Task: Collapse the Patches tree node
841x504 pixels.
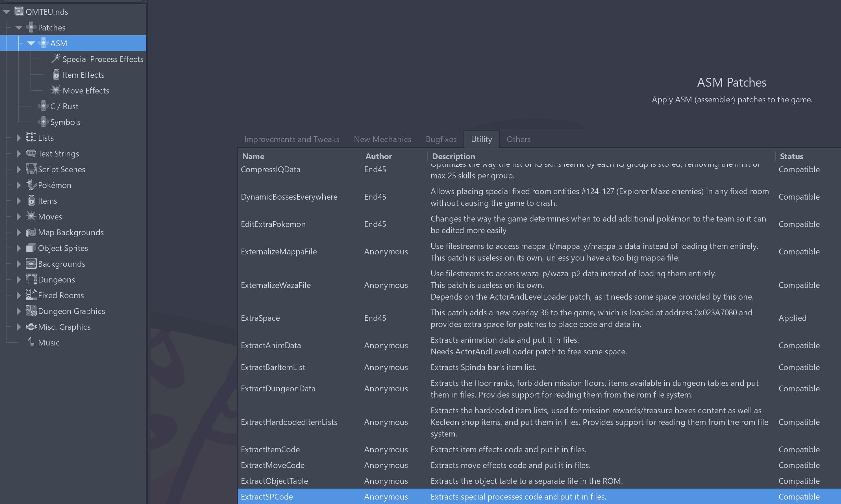Action: 18,27
